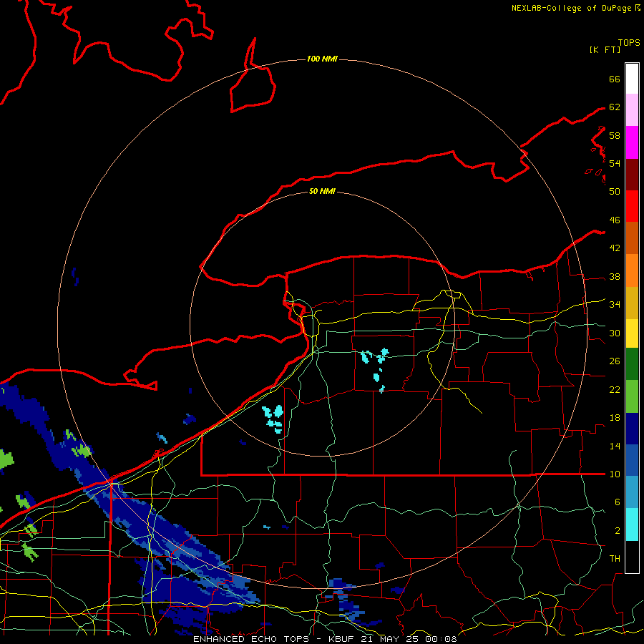Click the 'NEXLAB-College of DuPage' text
Screen dimensions: 644x644
click(x=571, y=8)
